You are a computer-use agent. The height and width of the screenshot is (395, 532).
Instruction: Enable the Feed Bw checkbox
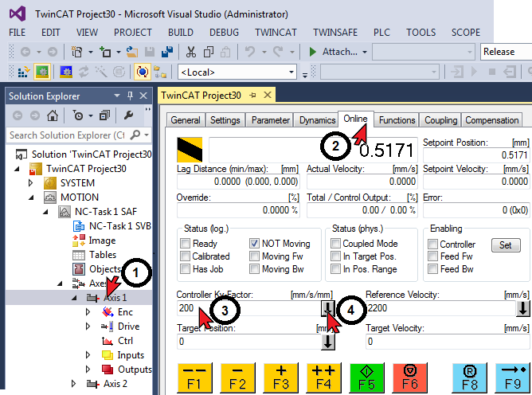432,269
